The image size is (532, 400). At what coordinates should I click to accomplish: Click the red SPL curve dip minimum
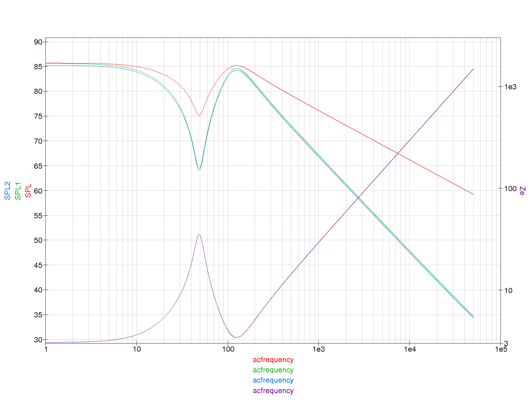tap(199, 115)
